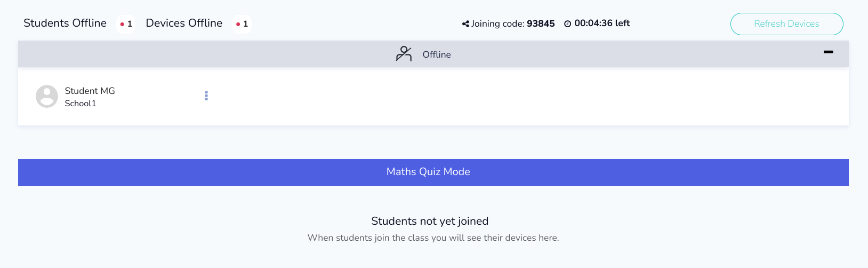868x268 pixels.
Task: Click the offline user icon in header
Action: (404, 53)
